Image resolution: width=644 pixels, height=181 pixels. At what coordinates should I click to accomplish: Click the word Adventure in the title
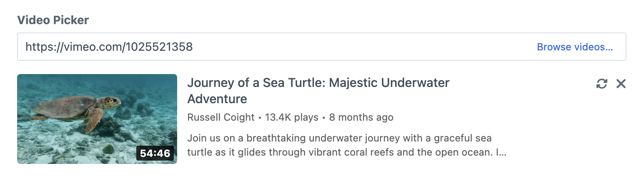217,99
